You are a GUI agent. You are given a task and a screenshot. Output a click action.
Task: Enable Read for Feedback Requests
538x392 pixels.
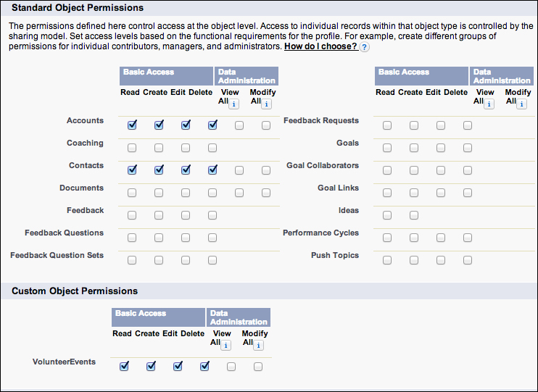coord(387,125)
